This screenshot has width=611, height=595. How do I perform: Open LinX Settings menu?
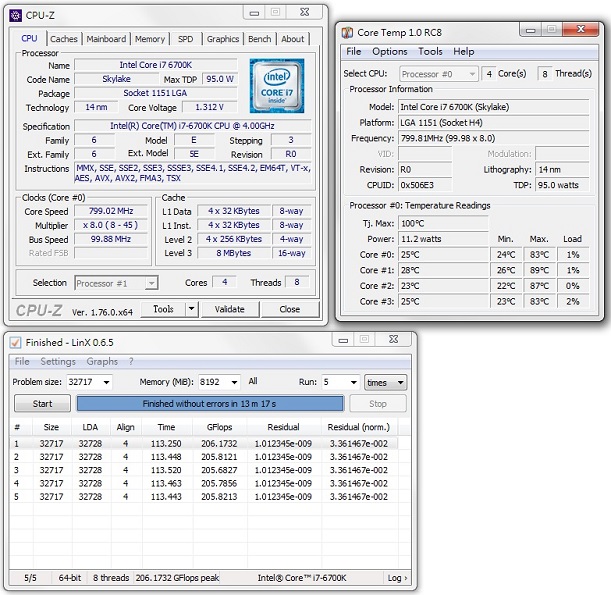pos(58,362)
